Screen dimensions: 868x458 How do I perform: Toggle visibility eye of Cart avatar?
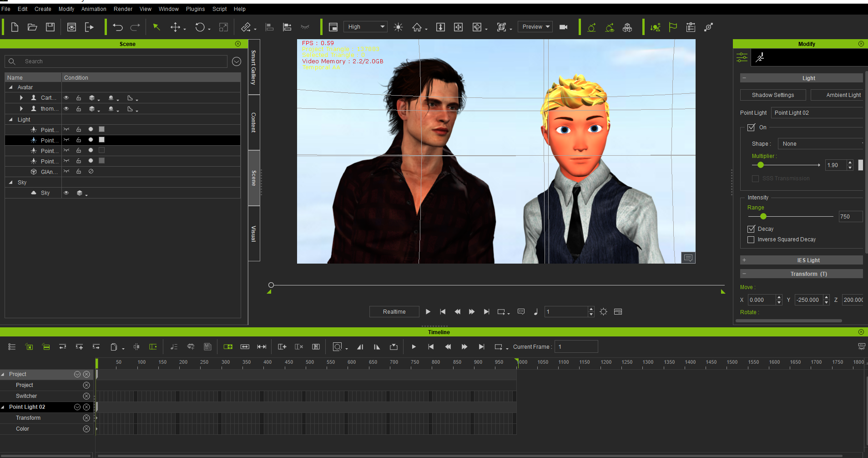66,98
